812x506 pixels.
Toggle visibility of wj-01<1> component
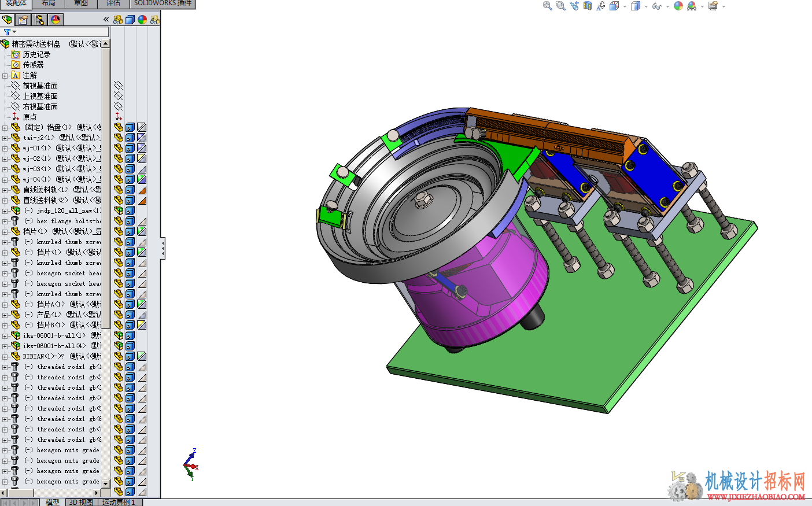click(118, 148)
